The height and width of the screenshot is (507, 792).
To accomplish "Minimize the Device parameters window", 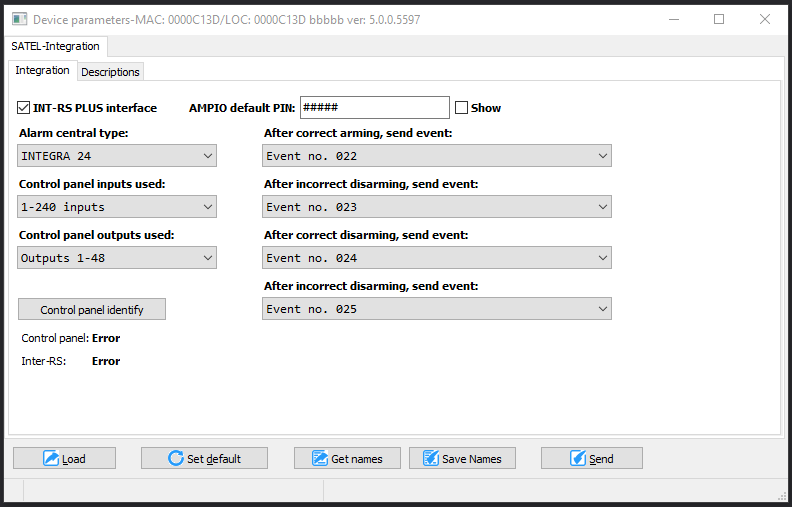I will pyautogui.click(x=673, y=19).
